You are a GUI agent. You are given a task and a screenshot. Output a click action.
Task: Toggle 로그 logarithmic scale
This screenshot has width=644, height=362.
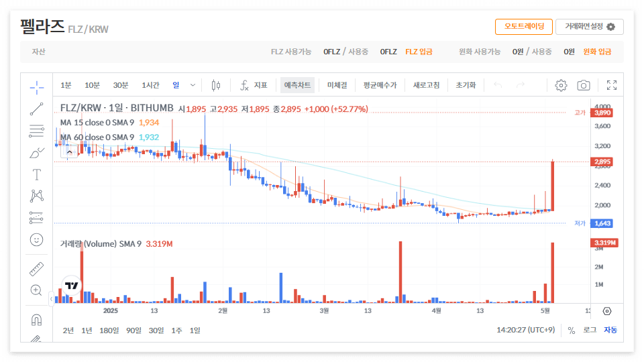point(590,330)
